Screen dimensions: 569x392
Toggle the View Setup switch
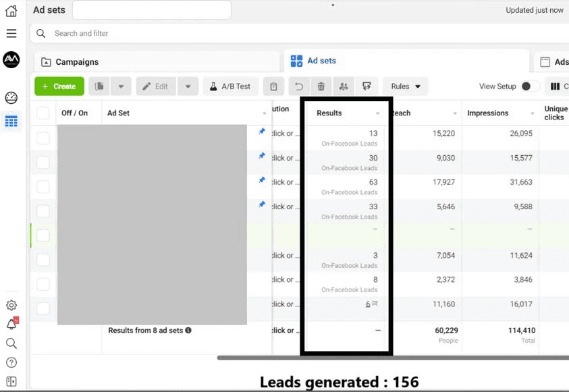[x=529, y=86]
